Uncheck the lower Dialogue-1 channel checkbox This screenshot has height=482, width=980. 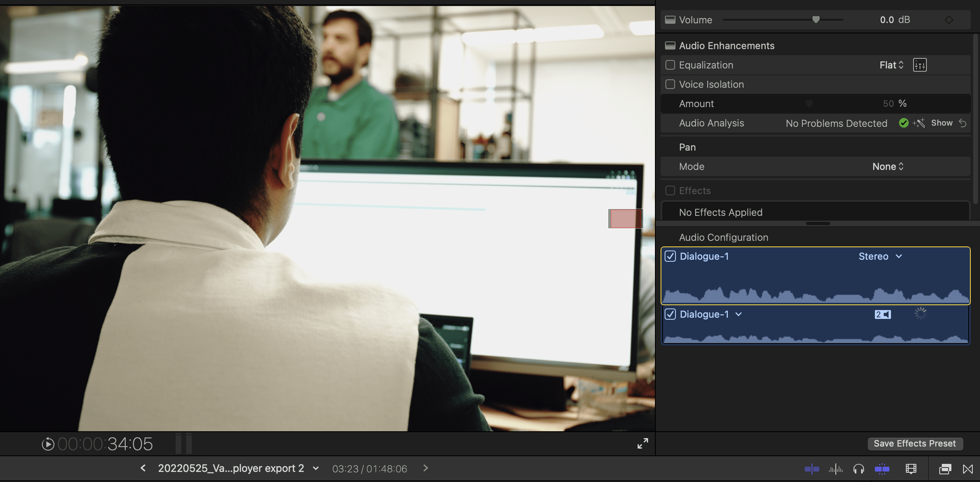pyautogui.click(x=670, y=314)
